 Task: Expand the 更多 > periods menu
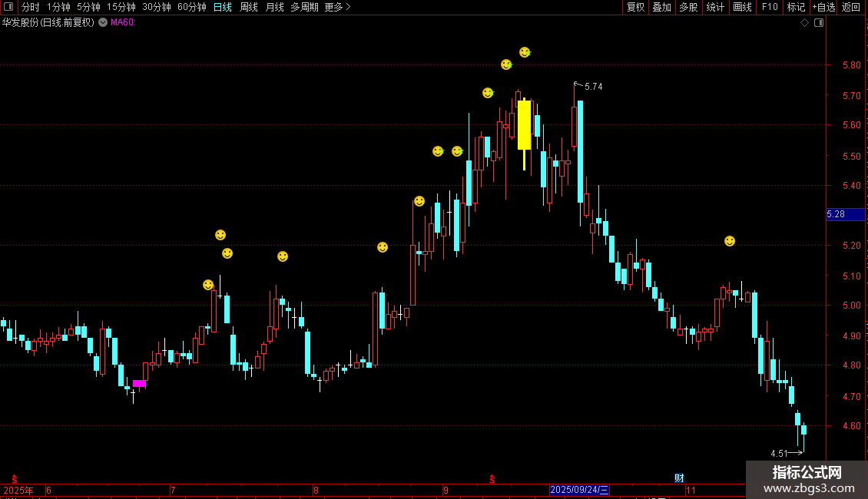coord(338,7)
